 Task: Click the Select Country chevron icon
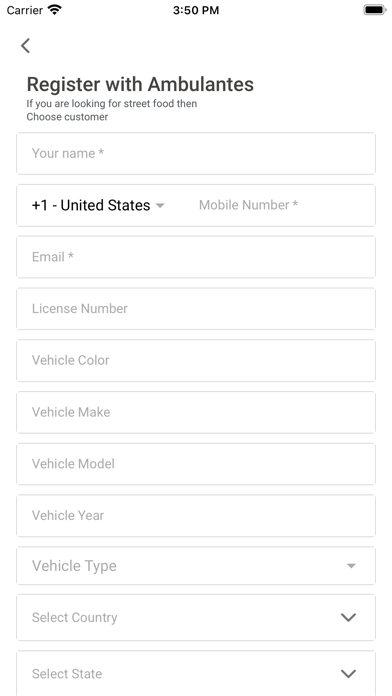(348, 617)
